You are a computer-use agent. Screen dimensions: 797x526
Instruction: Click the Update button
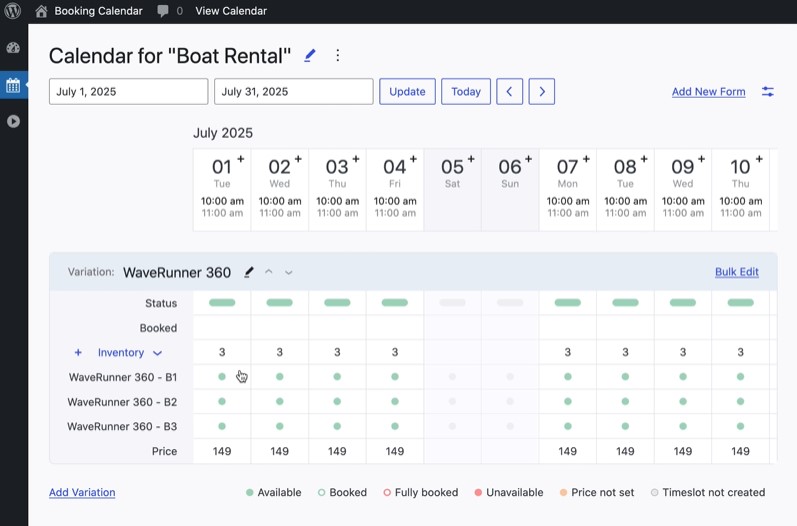[407, 92]
